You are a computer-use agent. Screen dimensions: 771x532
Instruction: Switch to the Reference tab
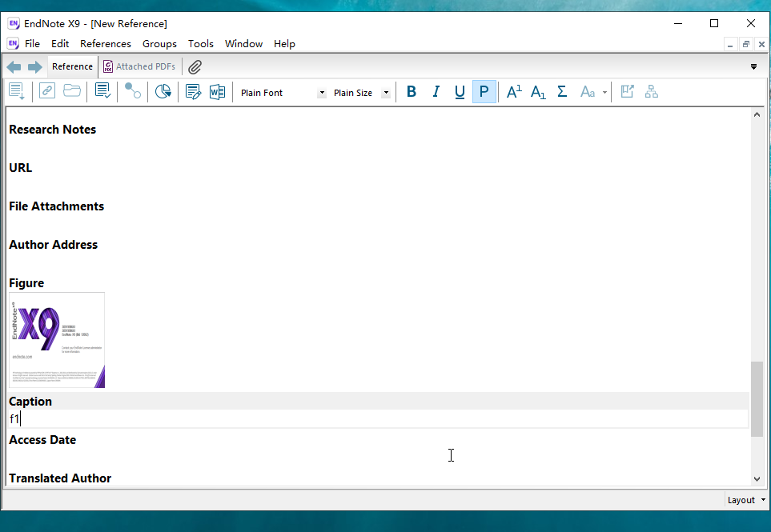point(72,66)
